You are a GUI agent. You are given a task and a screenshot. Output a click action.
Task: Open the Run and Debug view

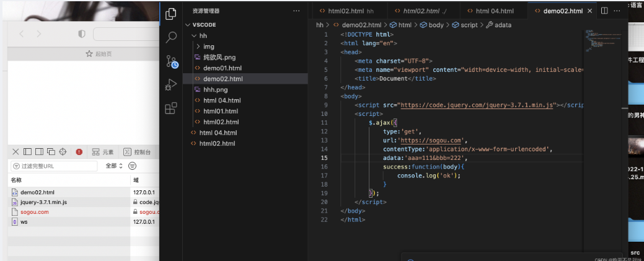[x=171, y=85]
